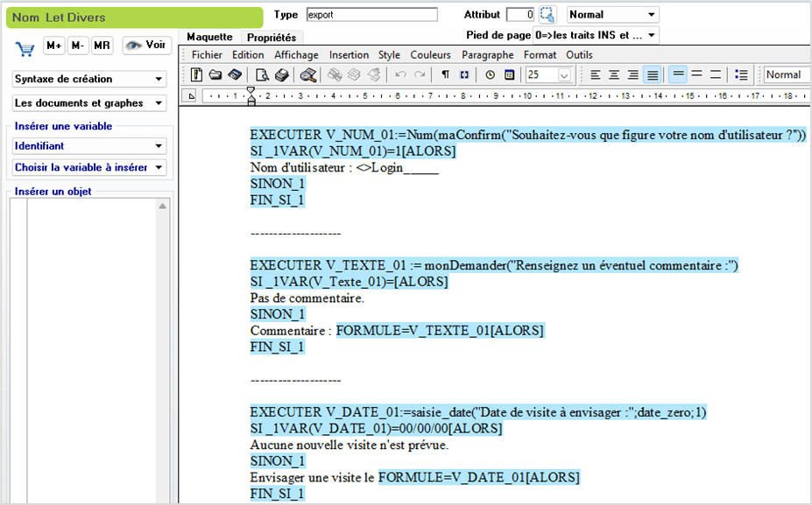Viewport: 812px width, 505px height.
Task: Switch to the Maquette tab
Action: click(x=209, y=37)
